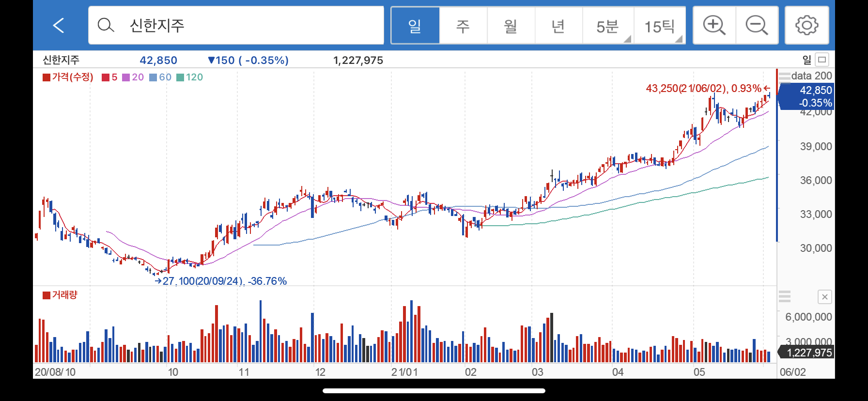Tap the volume panel handle bars icon

[x=785, y=296]
